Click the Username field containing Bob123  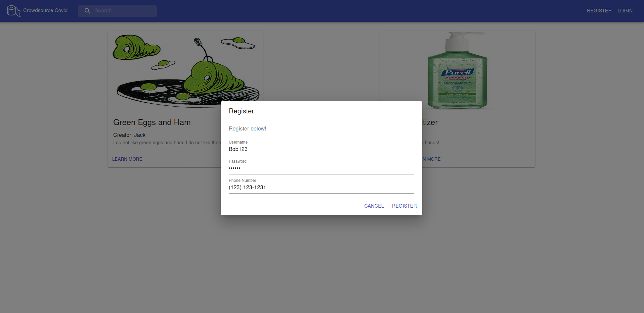[321, 149]
